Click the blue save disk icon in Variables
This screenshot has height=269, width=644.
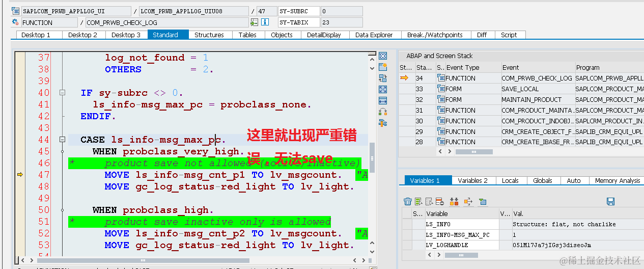pyautogui.click(x=611, y=202)
